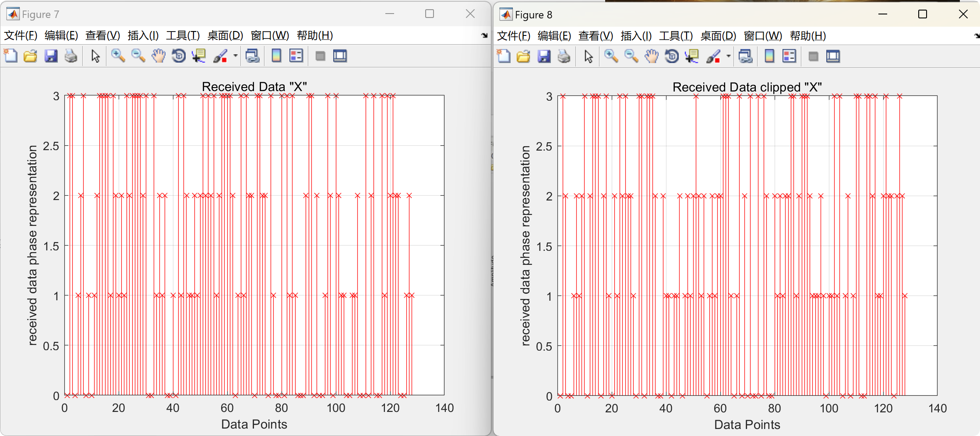Image resolution: width=980 pixels, height=436 pixels.
Task: Open 查看(V) menu in Figure 7
Action: (x=102, y=35)
